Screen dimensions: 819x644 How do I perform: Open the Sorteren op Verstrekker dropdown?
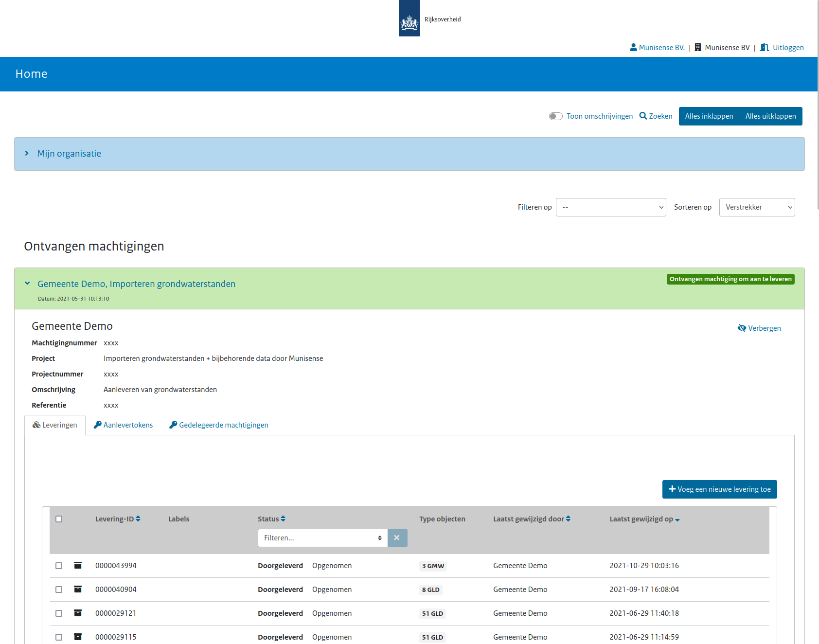pyautogui.click(x=757, y=207)
